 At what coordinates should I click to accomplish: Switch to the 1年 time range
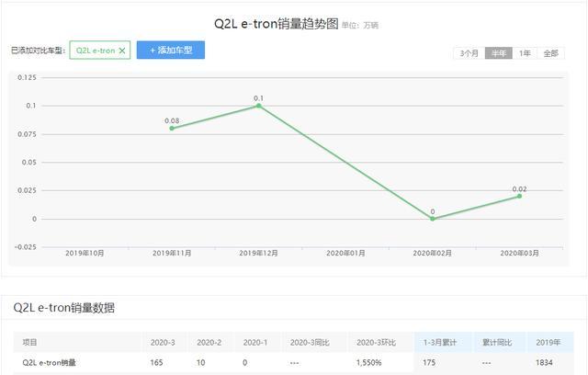(525, 53)
